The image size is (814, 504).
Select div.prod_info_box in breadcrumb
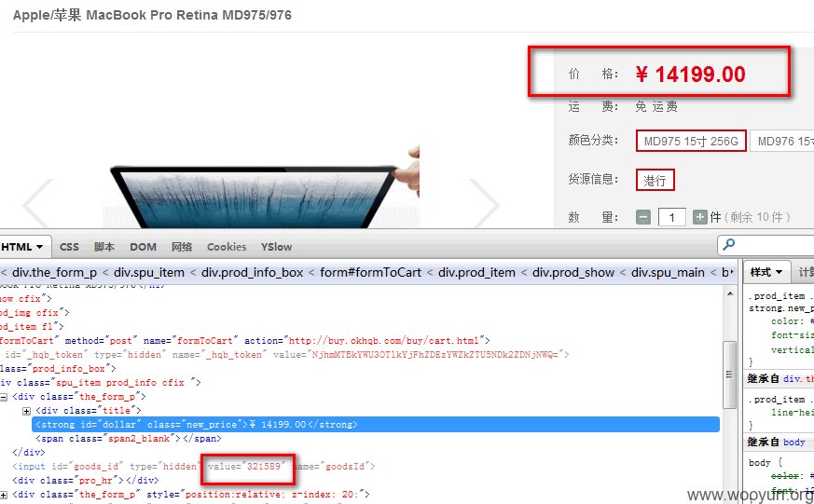(253, 272)
